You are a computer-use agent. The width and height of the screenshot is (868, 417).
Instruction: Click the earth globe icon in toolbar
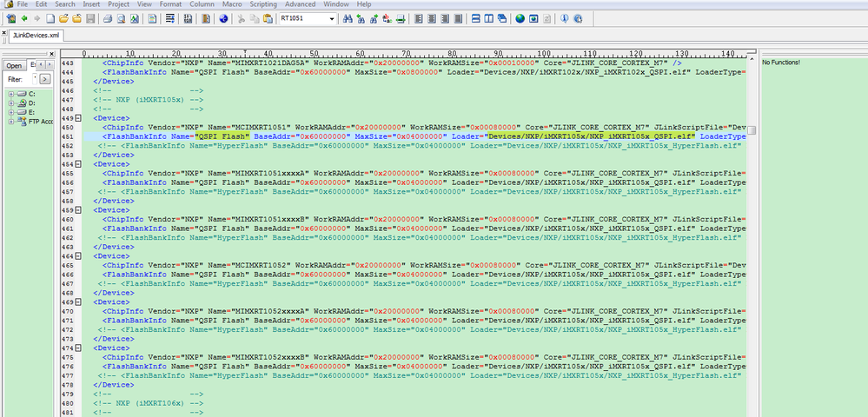click(520, 19)
